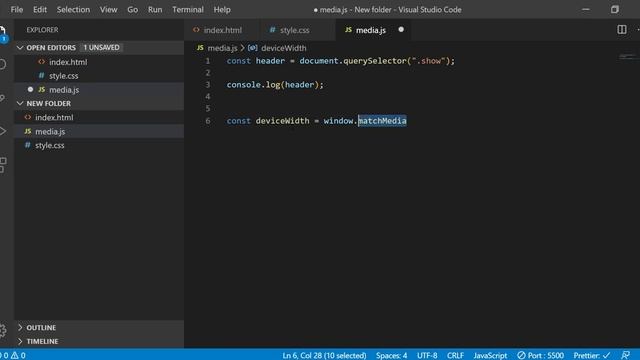Image resolution: width=640 pixels, height=360 pixels.
Task: Open the Help menu
Action: pos(222,9)
